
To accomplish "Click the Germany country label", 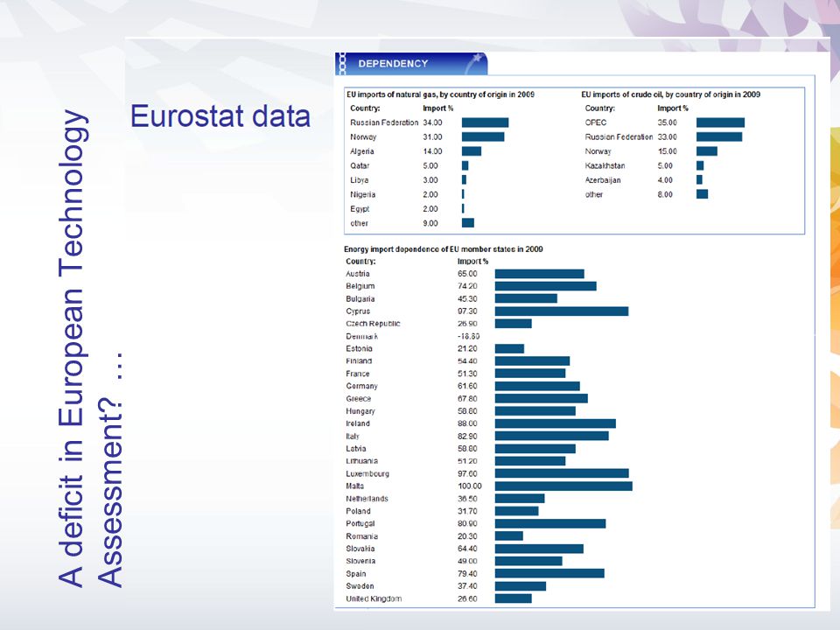I will (x=362, y=386).
